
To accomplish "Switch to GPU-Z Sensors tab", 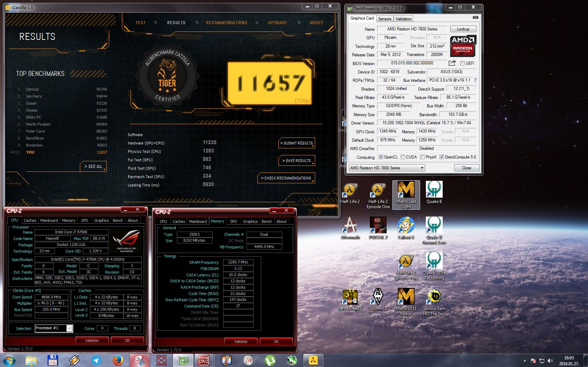I will [x=385, y=19].
